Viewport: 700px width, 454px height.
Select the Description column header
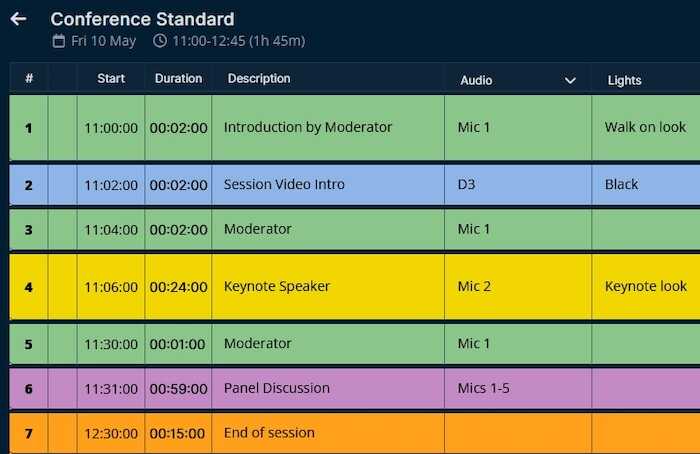[x=259, y=79]
